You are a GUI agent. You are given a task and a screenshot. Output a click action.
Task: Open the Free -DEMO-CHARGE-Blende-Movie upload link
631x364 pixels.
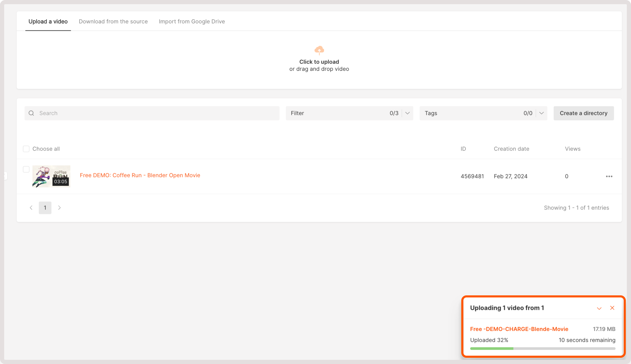pyautogui.click(x=519, y=329)
